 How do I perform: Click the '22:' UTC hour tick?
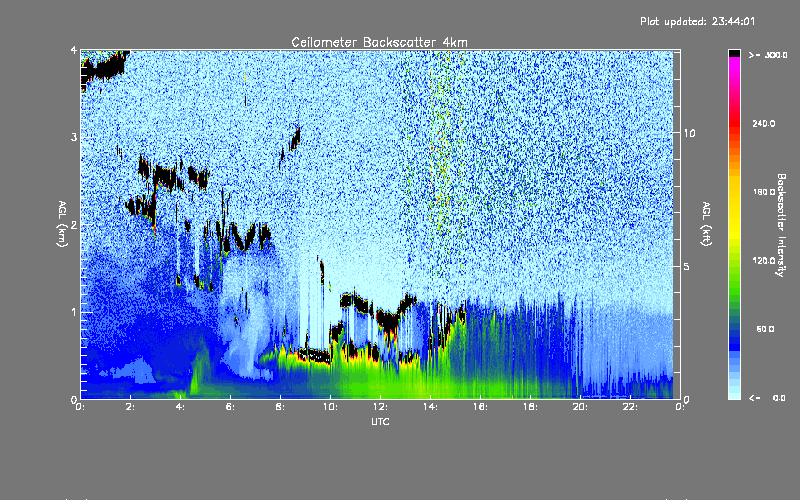pyautogui.click(x=630, y=407)
